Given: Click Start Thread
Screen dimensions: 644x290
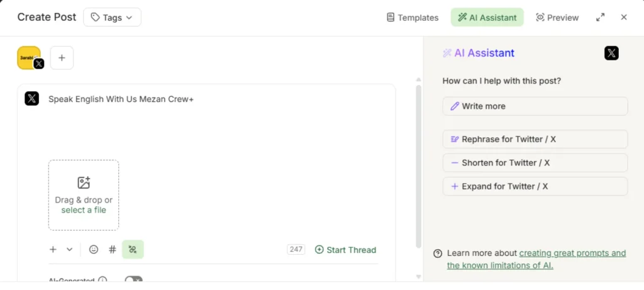Looking at the screenshot, I should pos(345,250).
